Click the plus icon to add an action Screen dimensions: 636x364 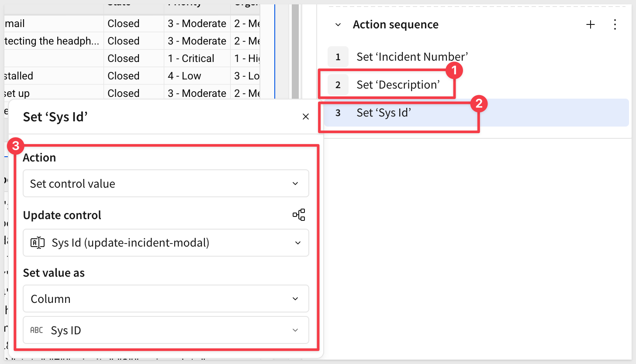tap(590, 25)
